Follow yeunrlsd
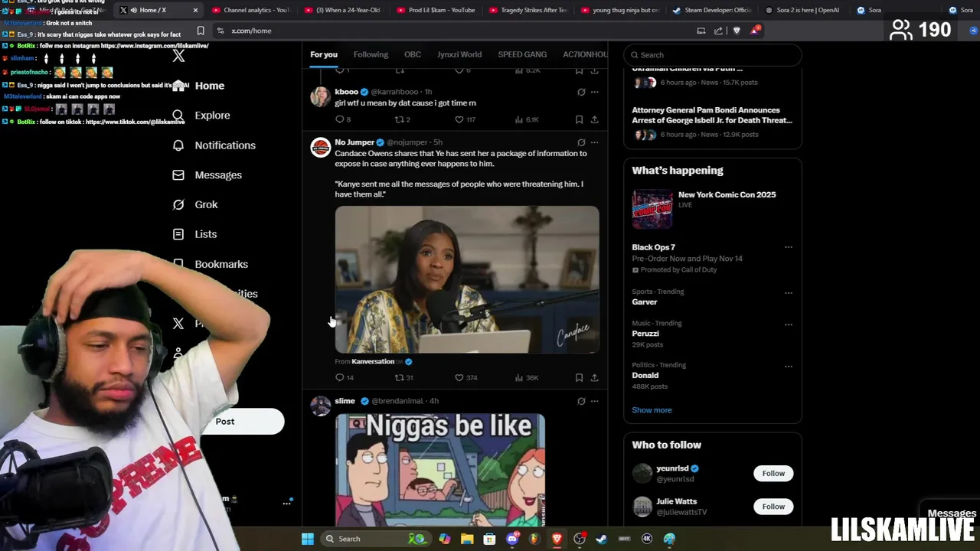 point(773,474)
